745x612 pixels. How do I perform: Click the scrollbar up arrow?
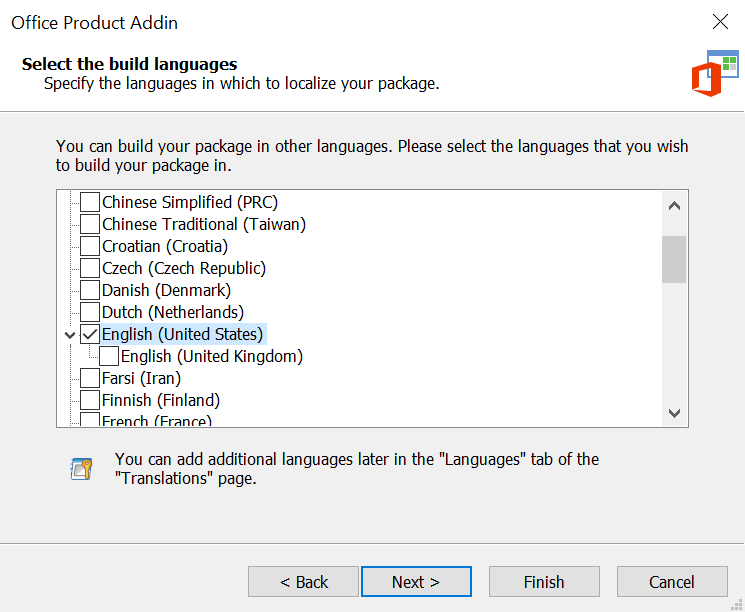[x=674, y=206]
